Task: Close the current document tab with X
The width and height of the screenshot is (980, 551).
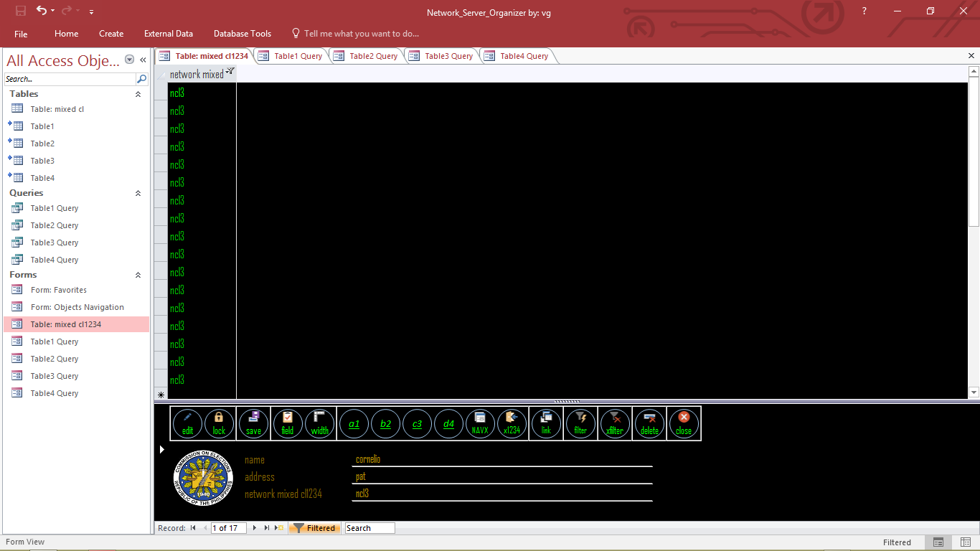Action: pos(971,55)
